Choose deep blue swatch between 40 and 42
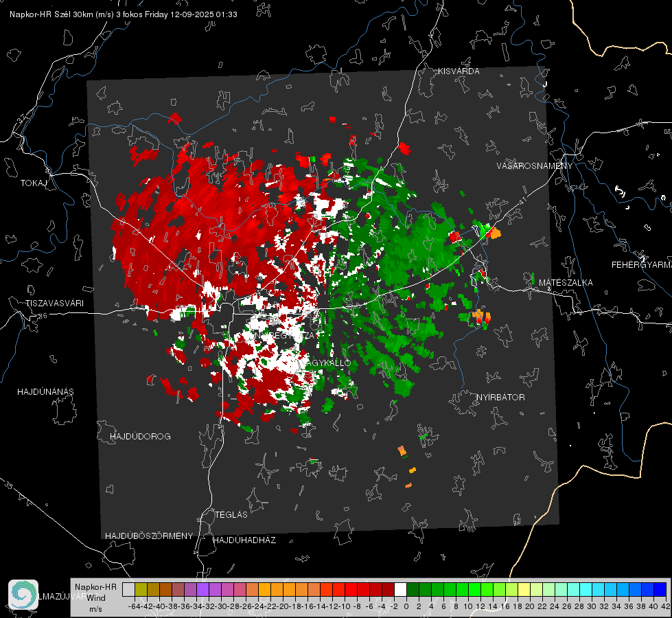Image resolution: width=672 pixels, height=618 pixels. pos(660,589)
